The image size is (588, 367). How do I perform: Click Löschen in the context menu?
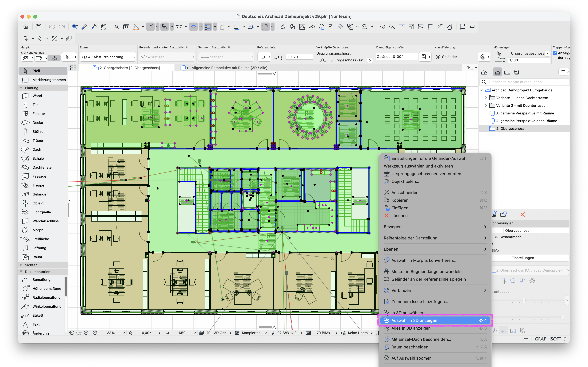click(435, 215)
